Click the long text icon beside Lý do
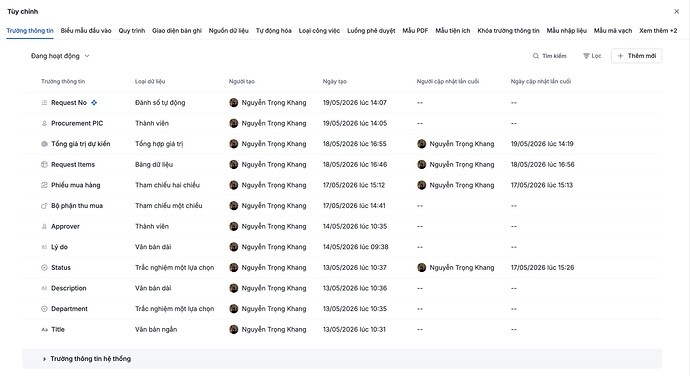 pyautogui.click(x=44, y=247)
